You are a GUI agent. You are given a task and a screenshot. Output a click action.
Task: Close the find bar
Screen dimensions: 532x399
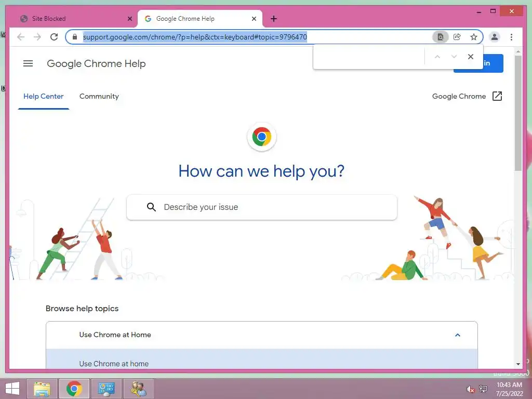[471, 57]
